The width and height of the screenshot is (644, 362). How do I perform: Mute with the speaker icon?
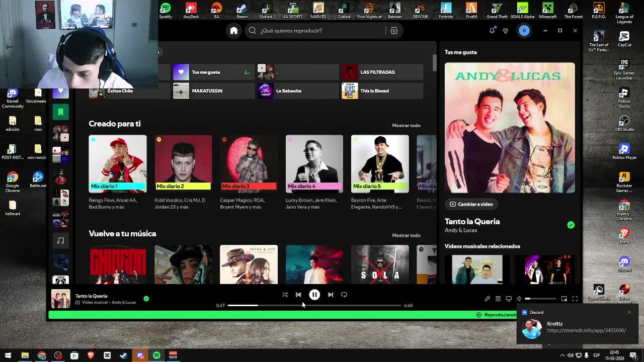pyautogui.click(x=519, y=299)
